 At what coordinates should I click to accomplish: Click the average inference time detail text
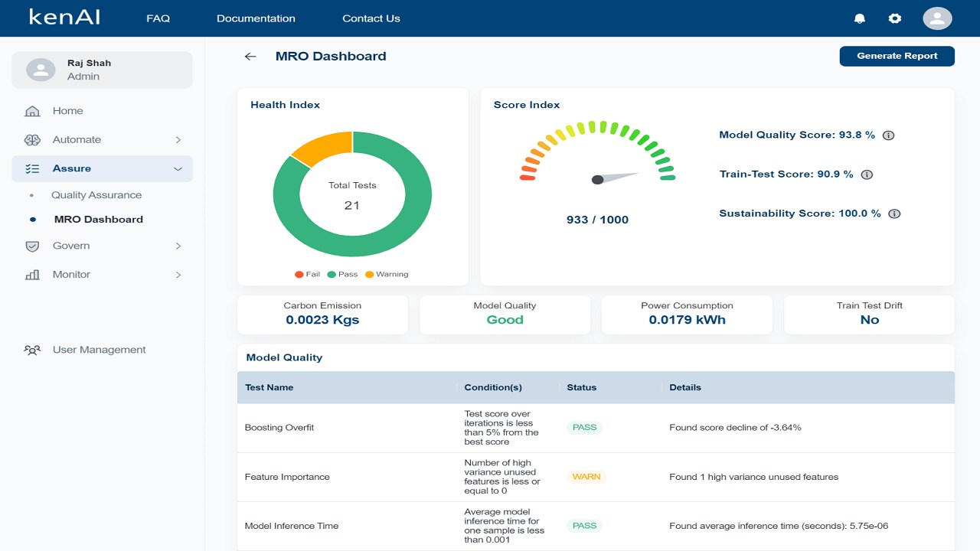click(x=779, y=526)
